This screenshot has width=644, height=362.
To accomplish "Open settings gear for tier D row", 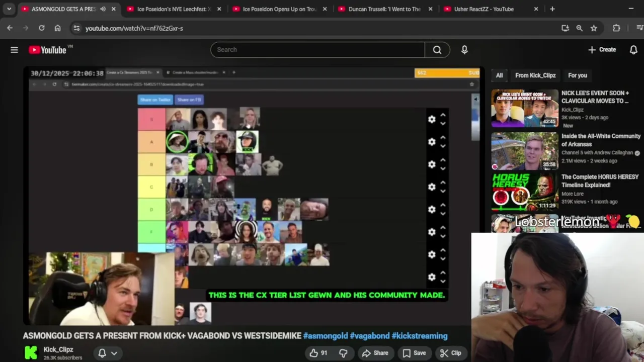I will click(x=432, y=210).
